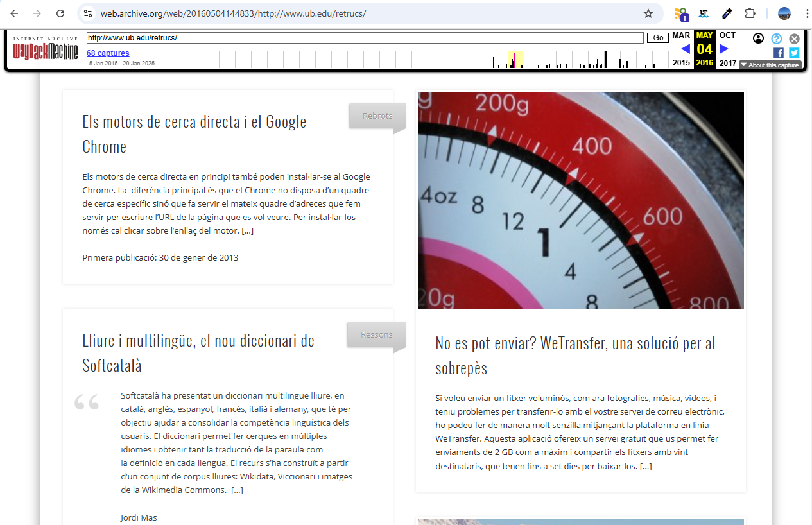The height and width of the screenshot is (525, 812).
Task: Go to next capture from October 2017
Action: pyautogui.click(x=724, y=49)
